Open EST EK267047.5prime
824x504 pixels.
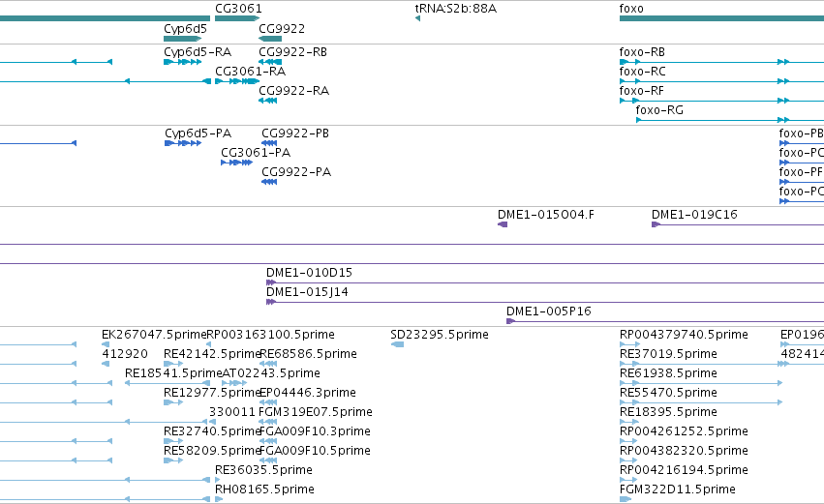[154, 335]
